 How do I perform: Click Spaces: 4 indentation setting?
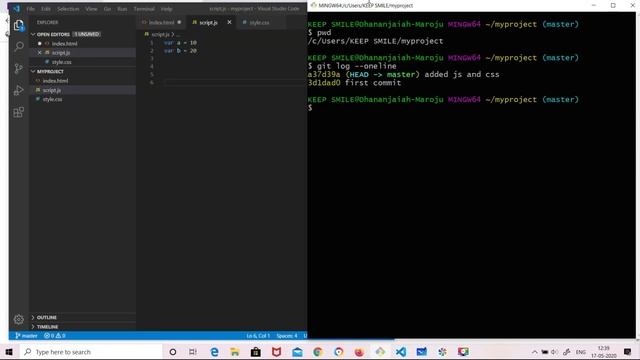point(287,336)
